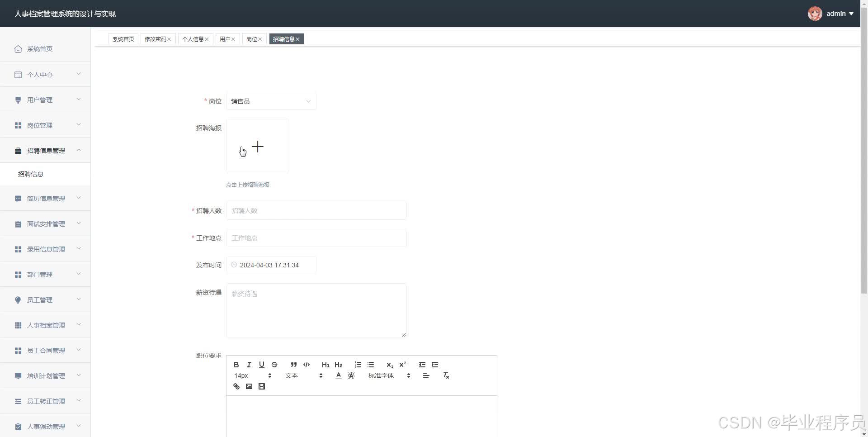This screenshot has height=437, width=868.
Task: Expand the 员工管理 sidebar menu
Action: tap(45, 299)
